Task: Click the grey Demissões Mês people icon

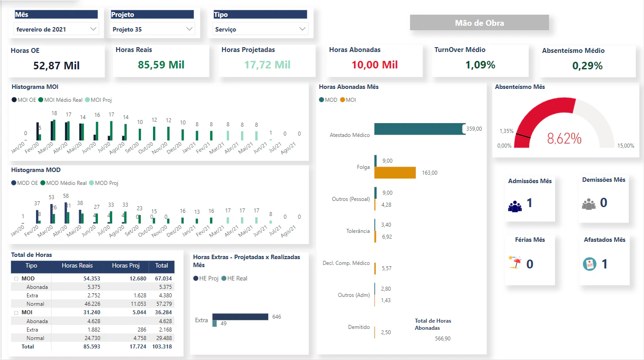Action: click(x=588, y=204)
